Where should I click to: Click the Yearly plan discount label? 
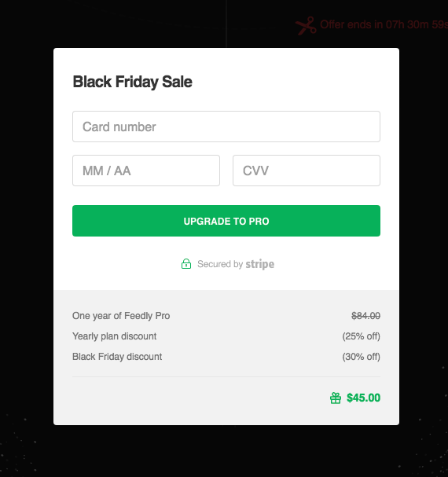[115, 336]
